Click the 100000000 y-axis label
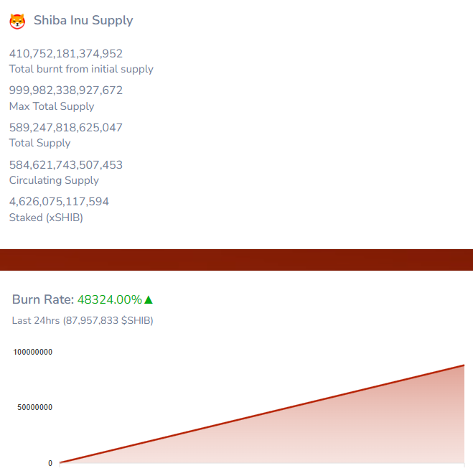Image resolution: width=473 pixels, height=476 pixels. point(33,352)
